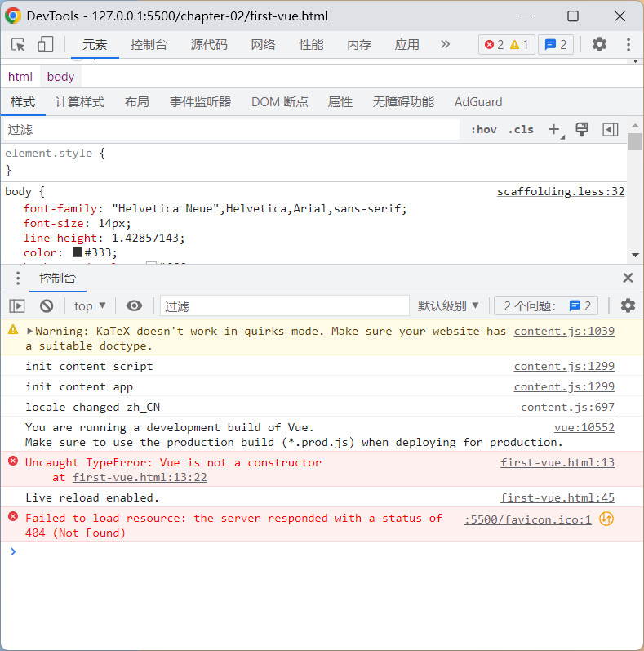Toggle the .cls class editor button
The width and height of the screenshot is (644, 651).
click(x=522, y=130)
